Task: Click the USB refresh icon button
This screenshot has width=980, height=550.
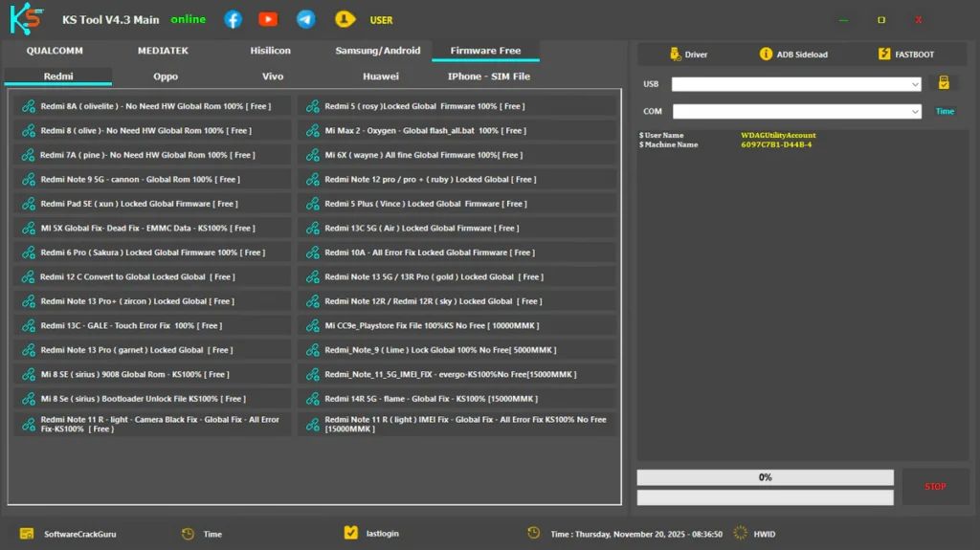Action: click(944, 83)
